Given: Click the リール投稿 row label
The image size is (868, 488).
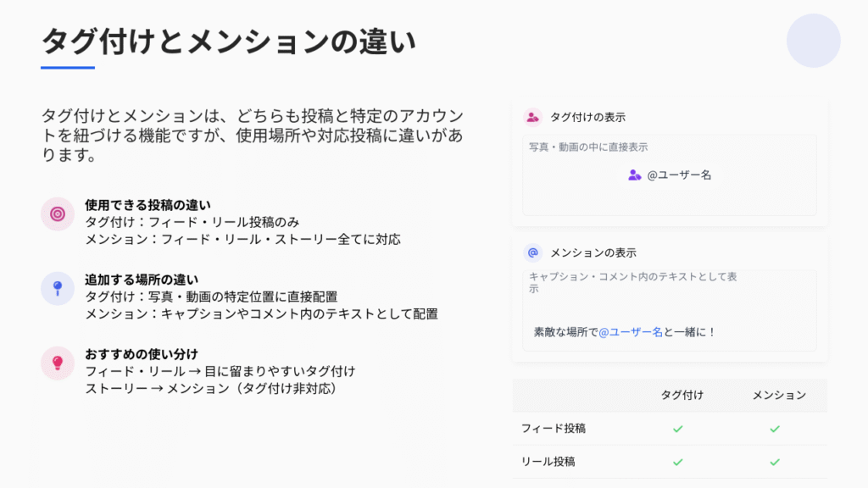Looking at the screenshot, I should coord(548,462).
